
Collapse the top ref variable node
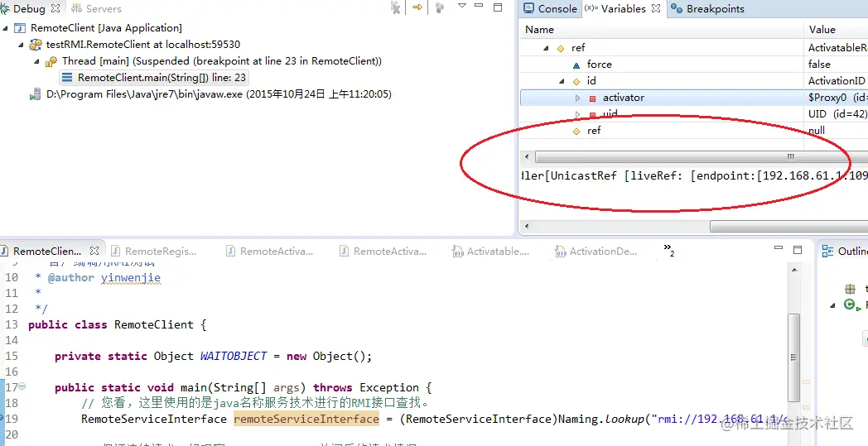tap(546, 48)
